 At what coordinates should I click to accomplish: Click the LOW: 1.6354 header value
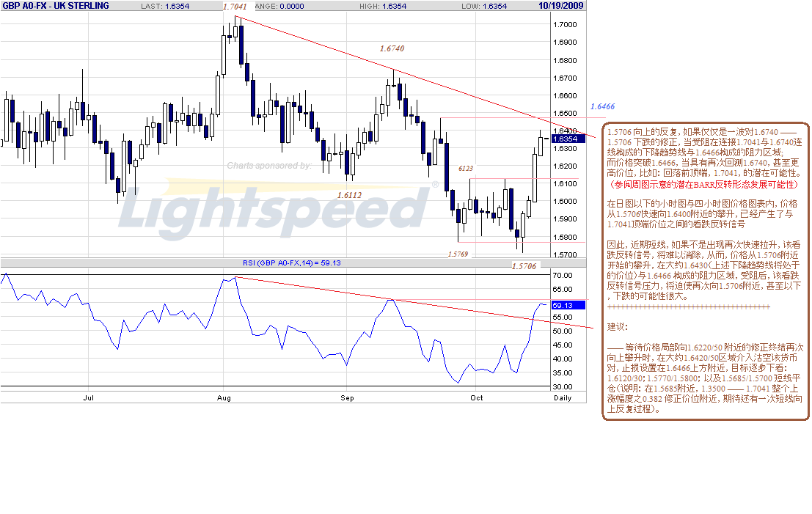[484, 6]
